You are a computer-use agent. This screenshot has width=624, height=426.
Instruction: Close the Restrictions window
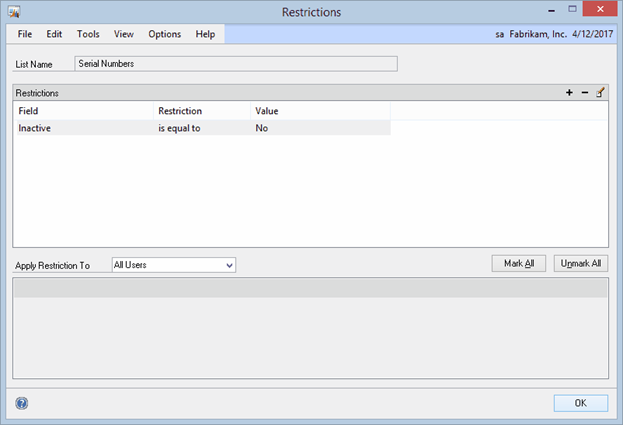click(x=600, y=9)
